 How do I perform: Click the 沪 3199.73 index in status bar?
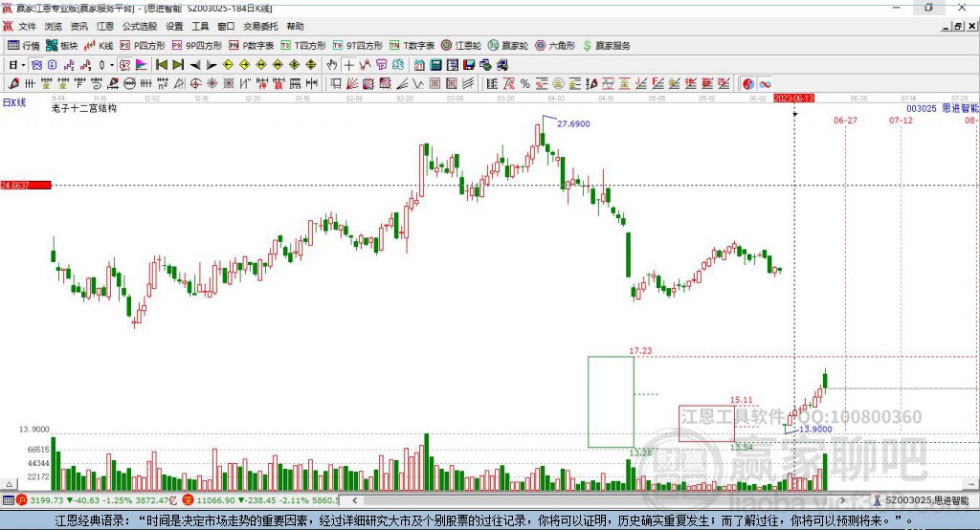(x=95, y=500)
